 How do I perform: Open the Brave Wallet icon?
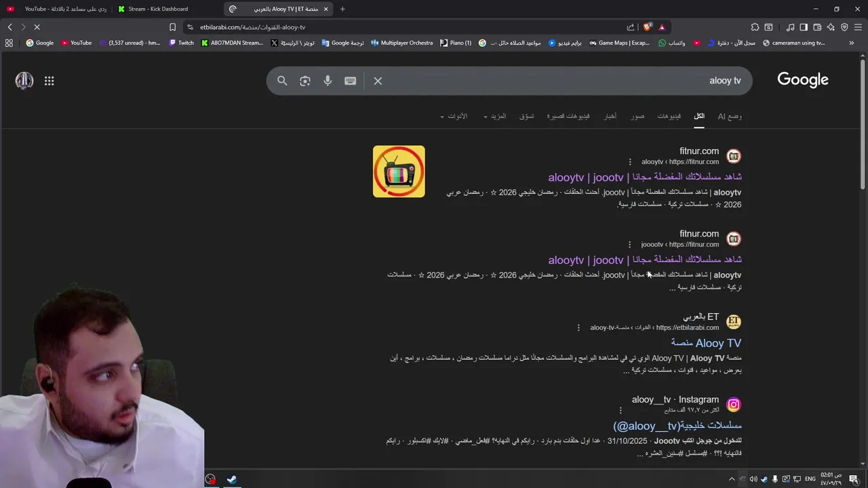[x=817, y=27]
